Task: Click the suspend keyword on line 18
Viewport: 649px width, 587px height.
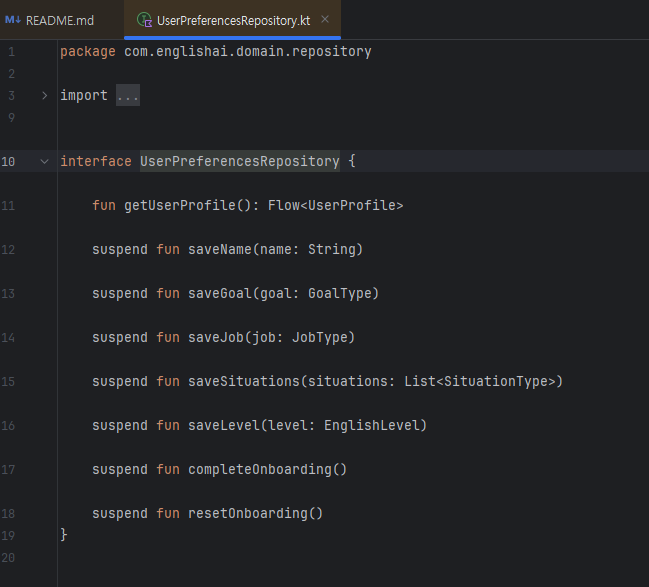Action: pos(120,513)
